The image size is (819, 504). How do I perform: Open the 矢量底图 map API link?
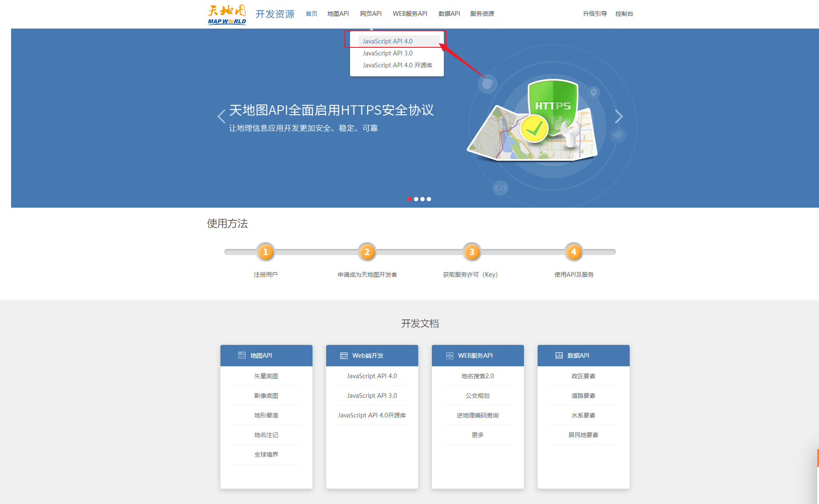pos(266,376)
